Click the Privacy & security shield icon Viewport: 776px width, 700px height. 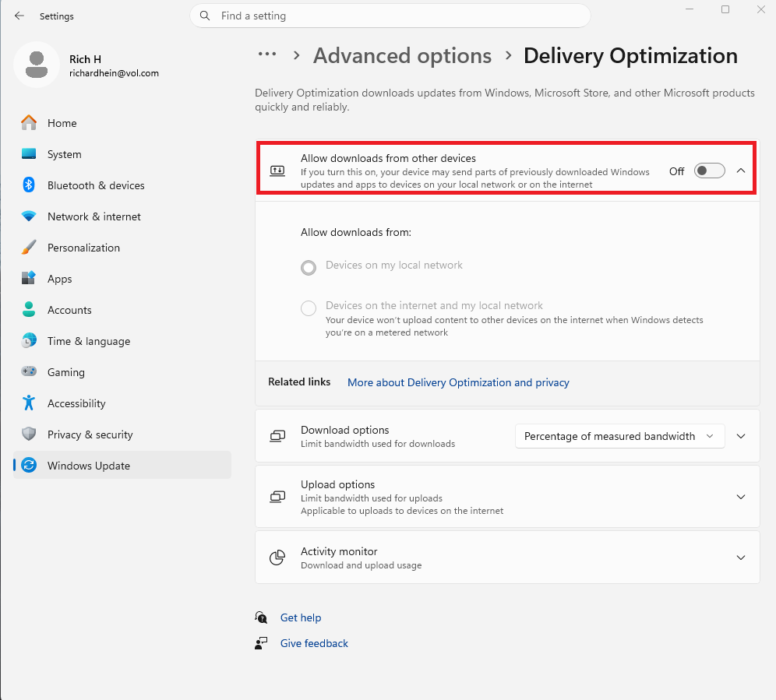point(29,434)
